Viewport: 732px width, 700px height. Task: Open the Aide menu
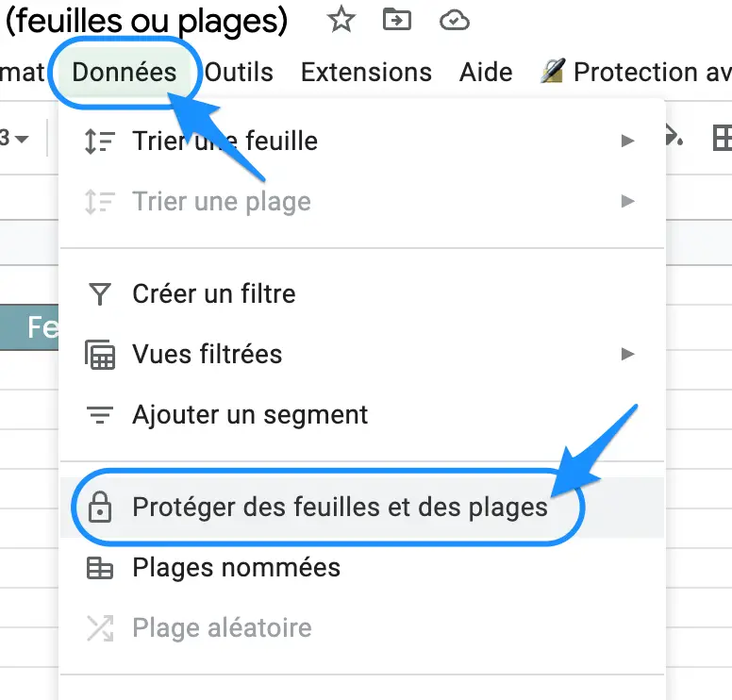486,73
